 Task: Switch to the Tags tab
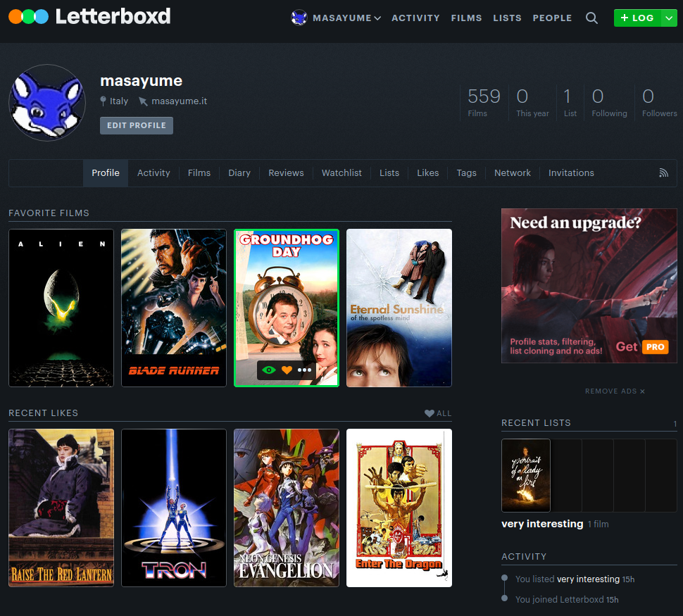[x=466, y=173]
